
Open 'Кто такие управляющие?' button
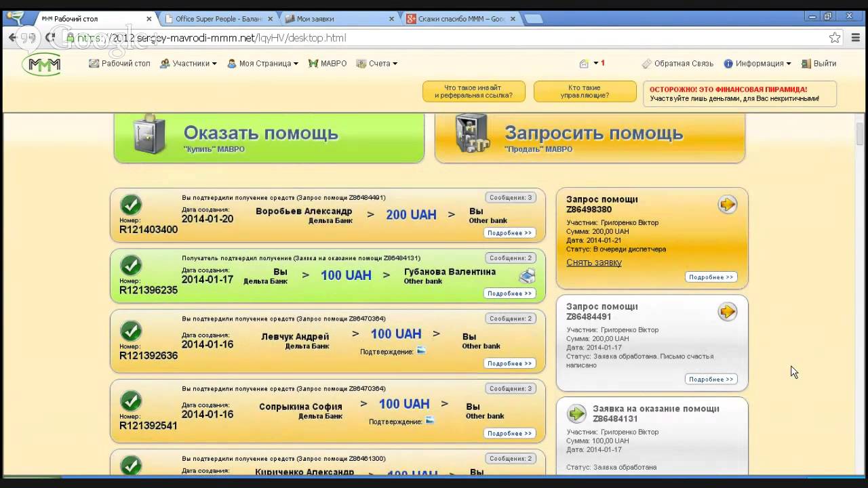585,91
